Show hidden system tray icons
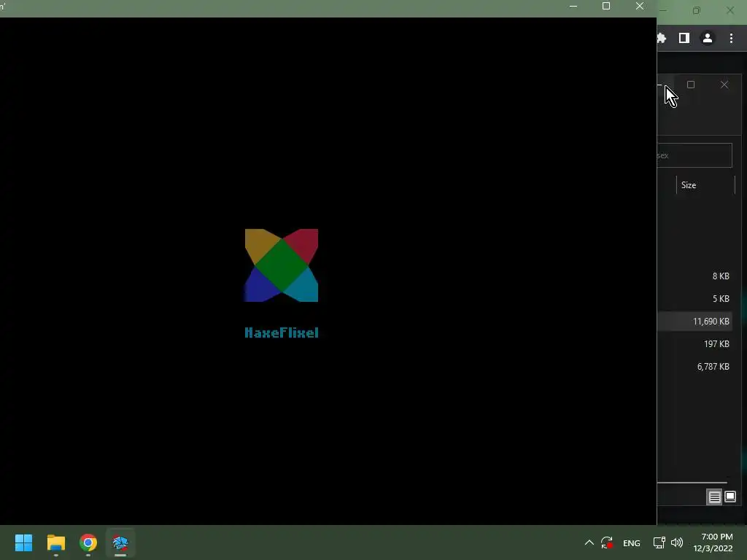 (589, 542)
